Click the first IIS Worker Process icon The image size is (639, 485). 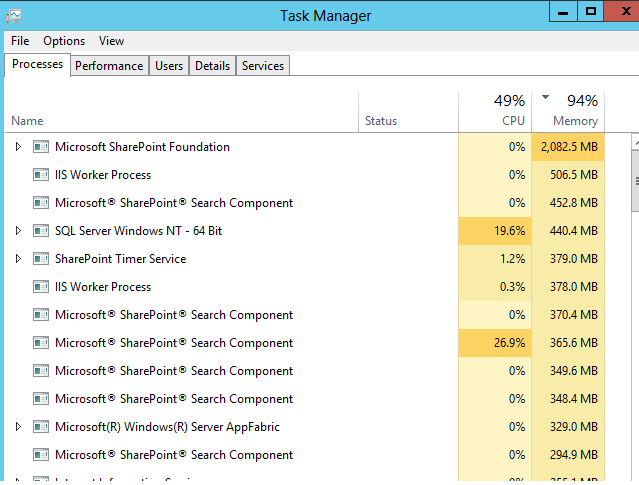click(x=41, y=175)
